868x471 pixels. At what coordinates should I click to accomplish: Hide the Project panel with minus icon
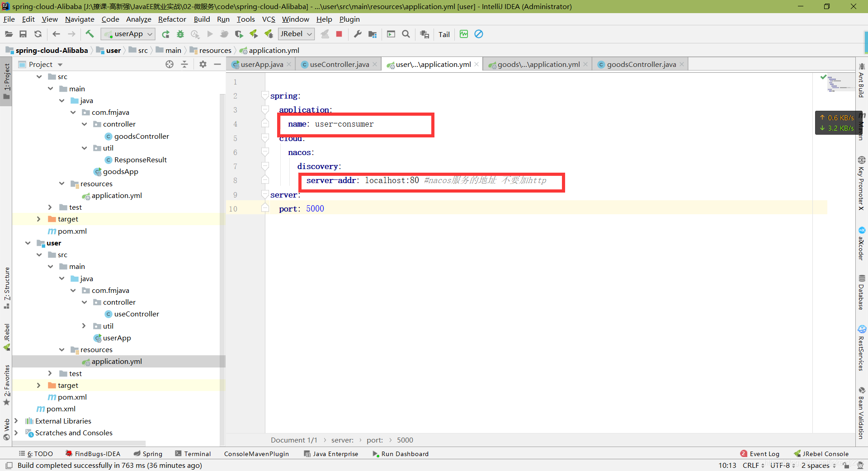[217, 64]
